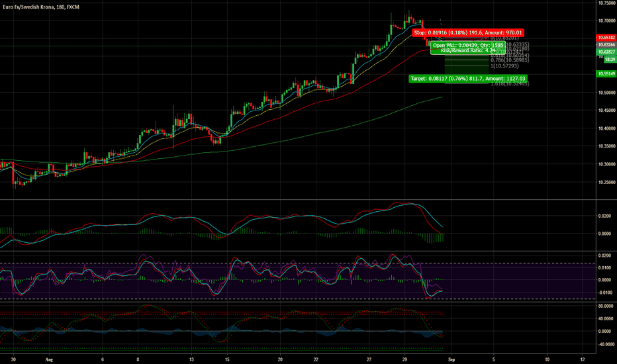Image resolution: width=617 pixels, height=364 pixels.
Task: Click the -0.0100 oscillator axis label
Action: tap(605, 293)
